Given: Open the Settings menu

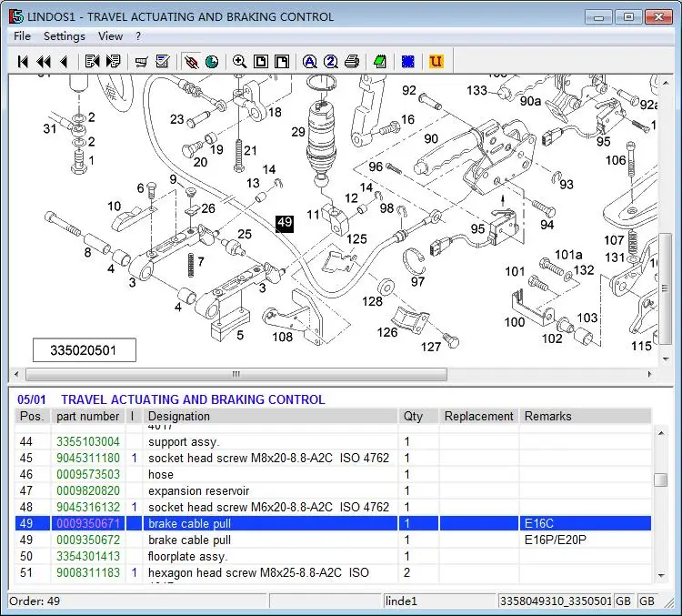Looking at the screenshot, I should [65, 36].
